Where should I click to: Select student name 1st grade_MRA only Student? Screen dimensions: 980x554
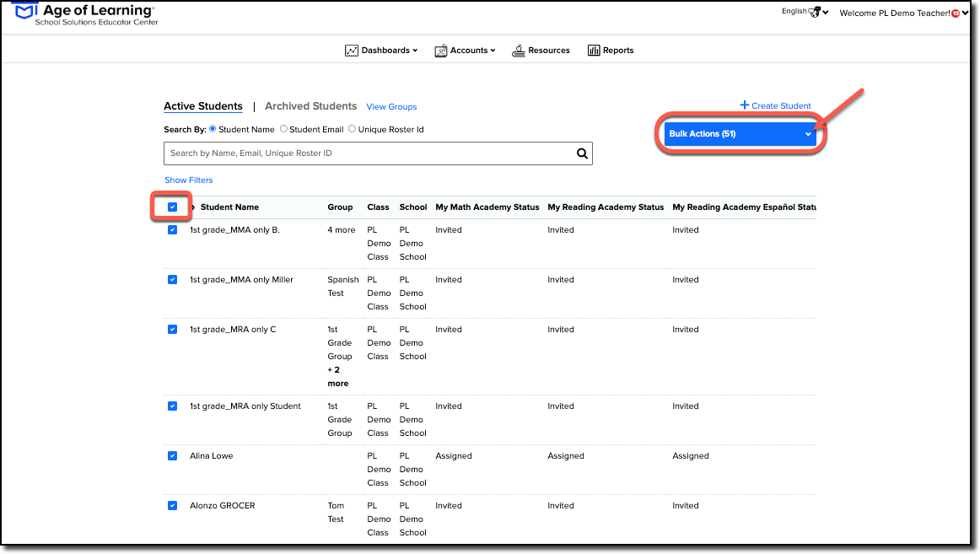[x=245, y=406]
